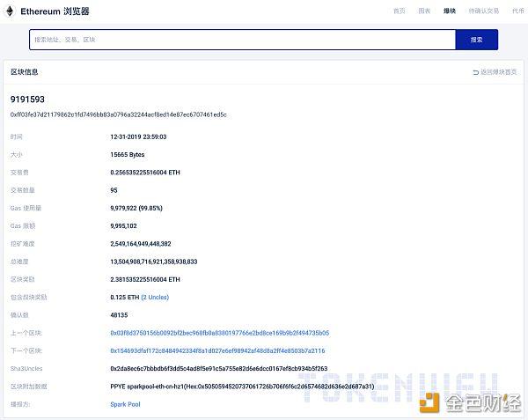Click the Gas 使用量 field label
Screen dimensions: 528x420
[26, 208]
